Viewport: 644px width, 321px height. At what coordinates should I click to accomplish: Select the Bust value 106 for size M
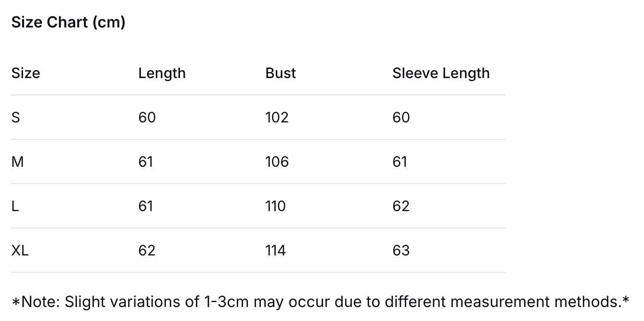[277, 162]
